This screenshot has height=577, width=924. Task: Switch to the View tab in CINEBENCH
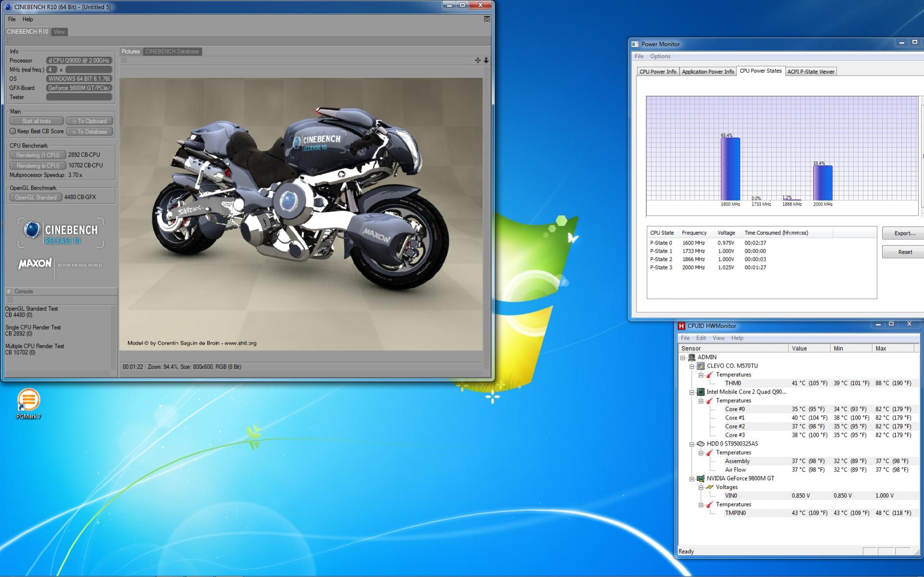[x=59, y=32]
